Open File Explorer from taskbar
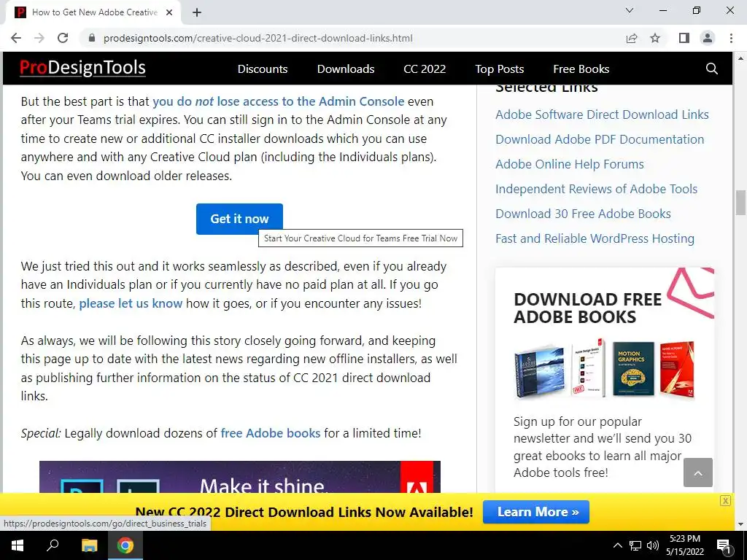 (x=89, y=545)
